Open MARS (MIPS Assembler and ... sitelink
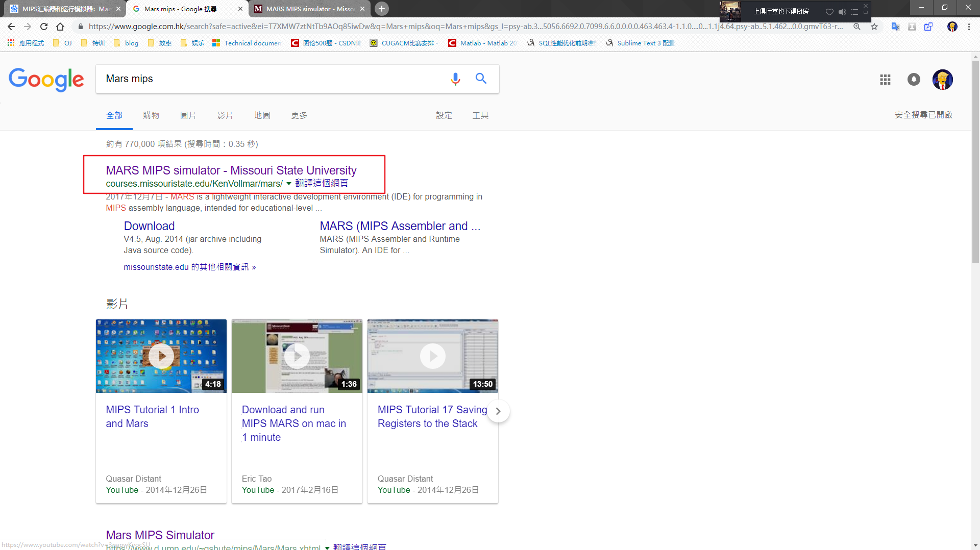 (400, 226)
